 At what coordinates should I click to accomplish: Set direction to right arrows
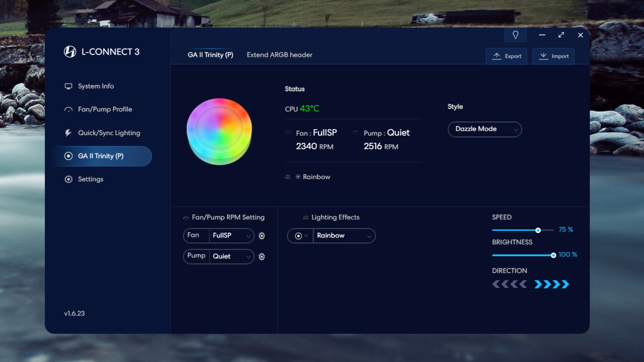(x=552, y=284)
